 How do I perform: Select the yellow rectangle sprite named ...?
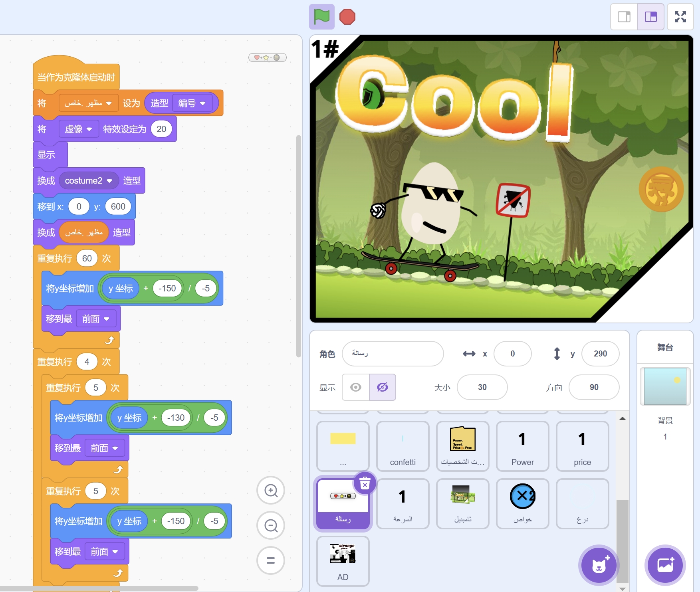click(343, 446)
